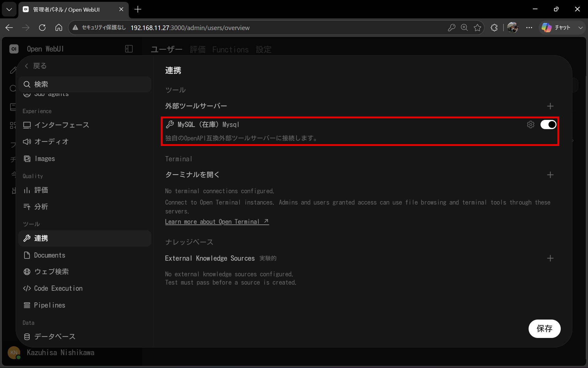The image size is (588, 368).
Task: Open Copilot チャット button
Action: click(x=556, y=28)
